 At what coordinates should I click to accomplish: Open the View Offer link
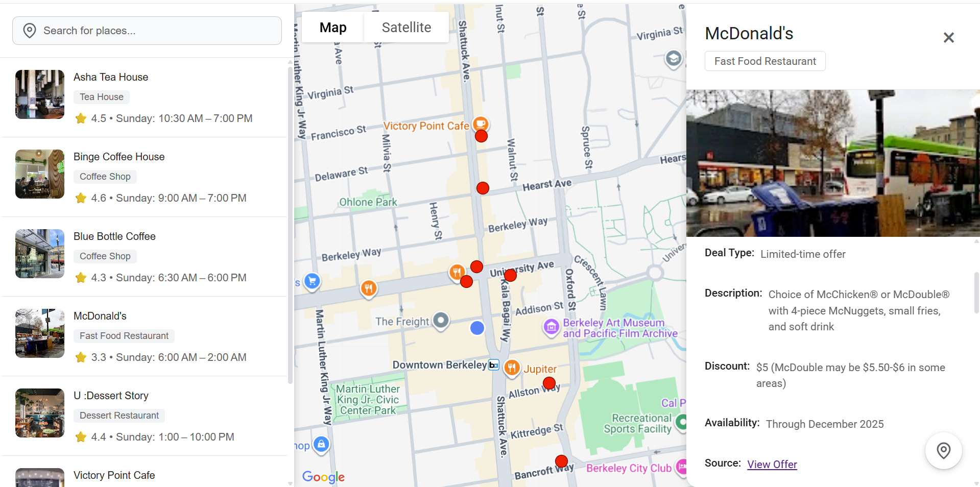772,464
